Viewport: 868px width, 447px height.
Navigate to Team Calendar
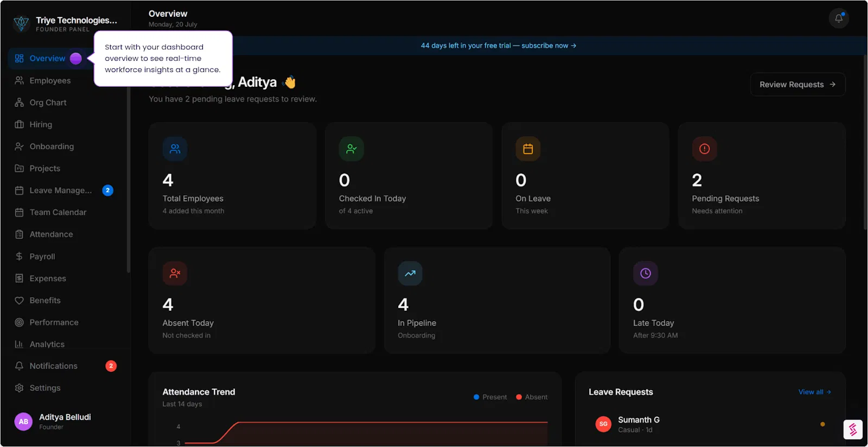65,212
